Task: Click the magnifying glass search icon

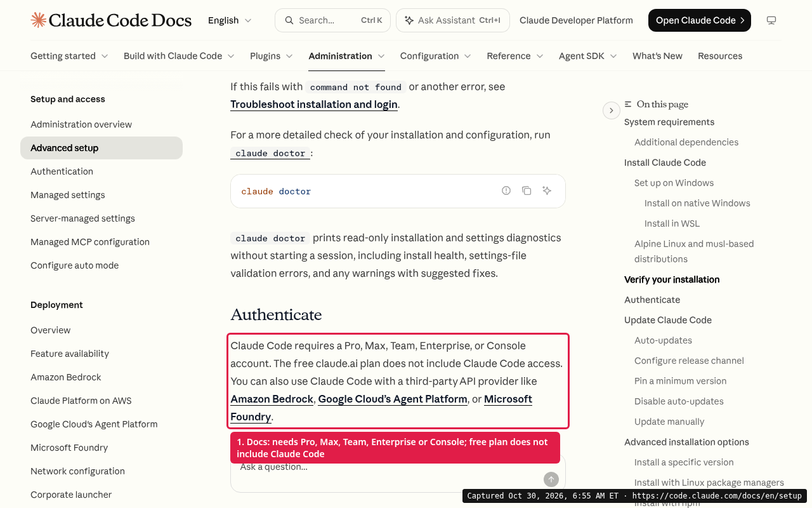Action: click(289, 20)
